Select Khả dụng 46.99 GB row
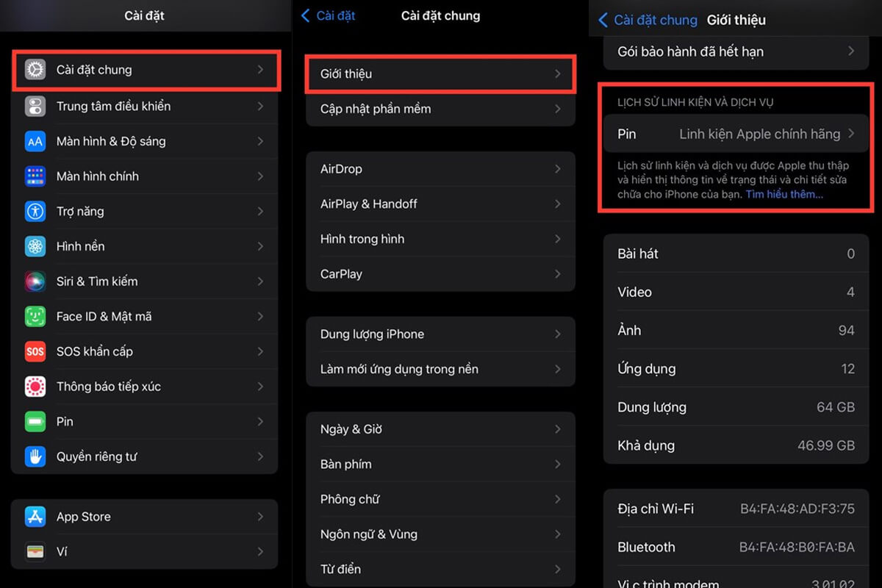 [x=736, y=445]
